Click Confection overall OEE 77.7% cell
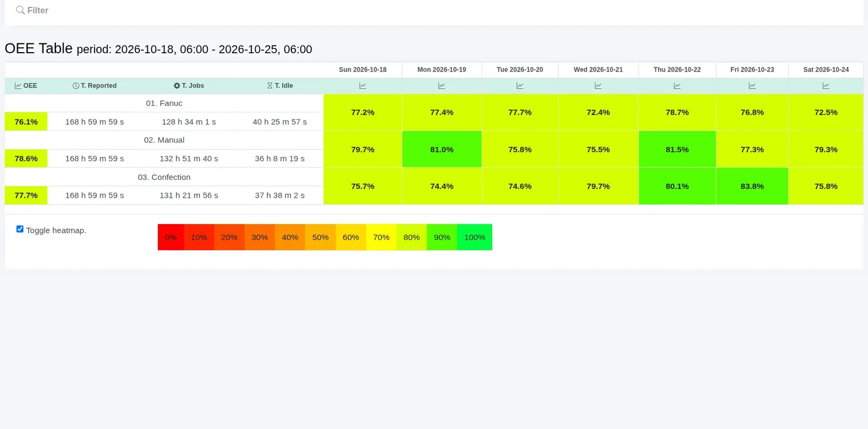The width and height of the screenshot is (868, 429). 26,195
